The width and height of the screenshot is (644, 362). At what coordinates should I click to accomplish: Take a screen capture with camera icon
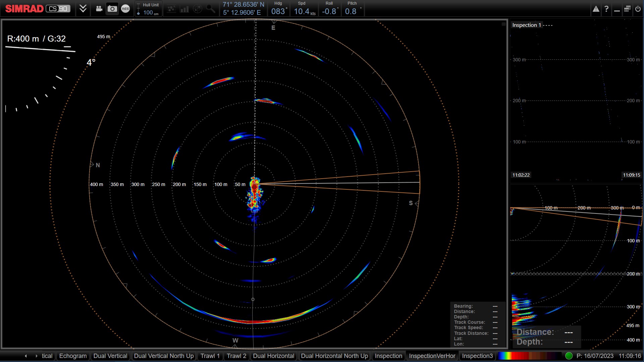coord(112,9)
